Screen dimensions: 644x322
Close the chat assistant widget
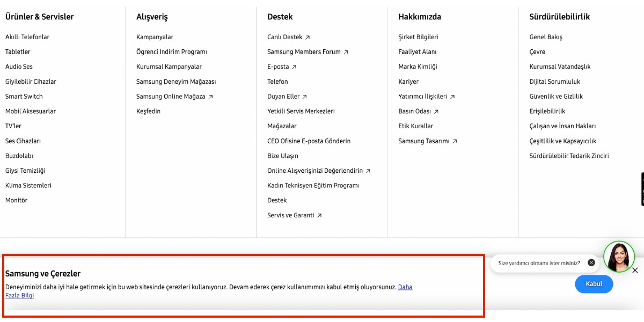point(635,270)
